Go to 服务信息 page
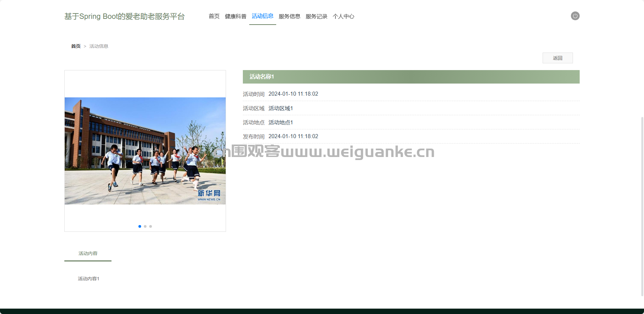The height and width of the screenshot is (314, 644). pos(289,16)
